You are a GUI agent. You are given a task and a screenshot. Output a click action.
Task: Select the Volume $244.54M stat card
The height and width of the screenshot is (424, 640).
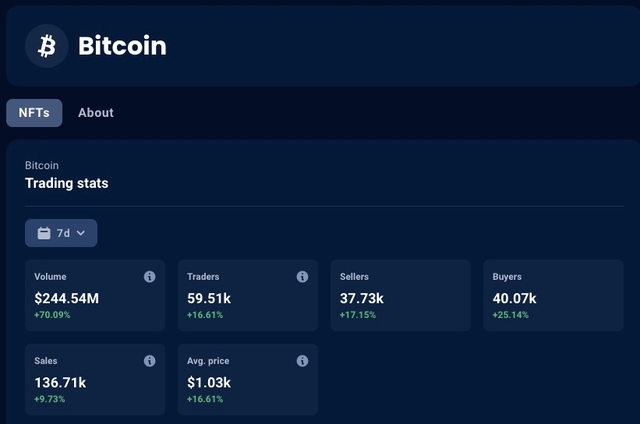95,295
